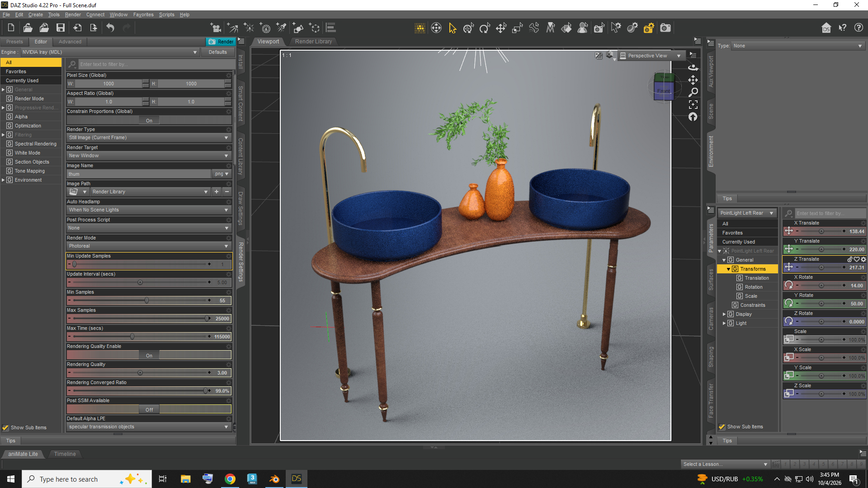The width and height of the screenshot is (868, 488).
Task: Switch to the Render Library tab
Action: coord(313,42)
